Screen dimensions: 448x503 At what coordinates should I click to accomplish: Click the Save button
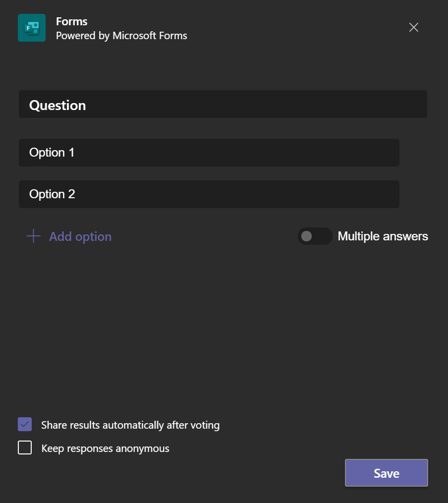386,473
